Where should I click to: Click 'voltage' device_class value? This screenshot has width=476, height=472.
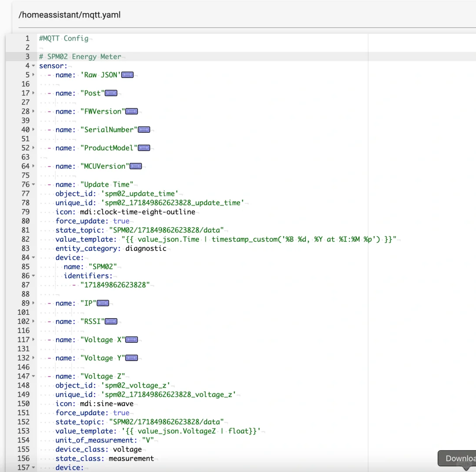point(128,449)
